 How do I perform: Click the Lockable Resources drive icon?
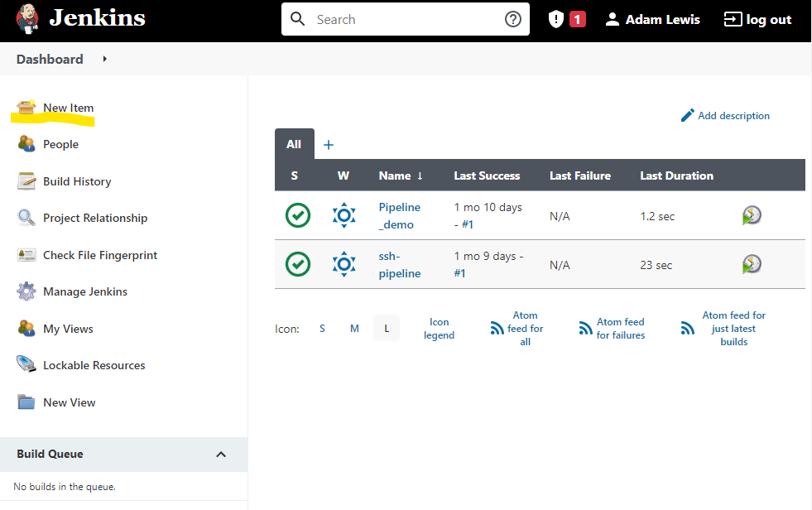coord(26,364)
